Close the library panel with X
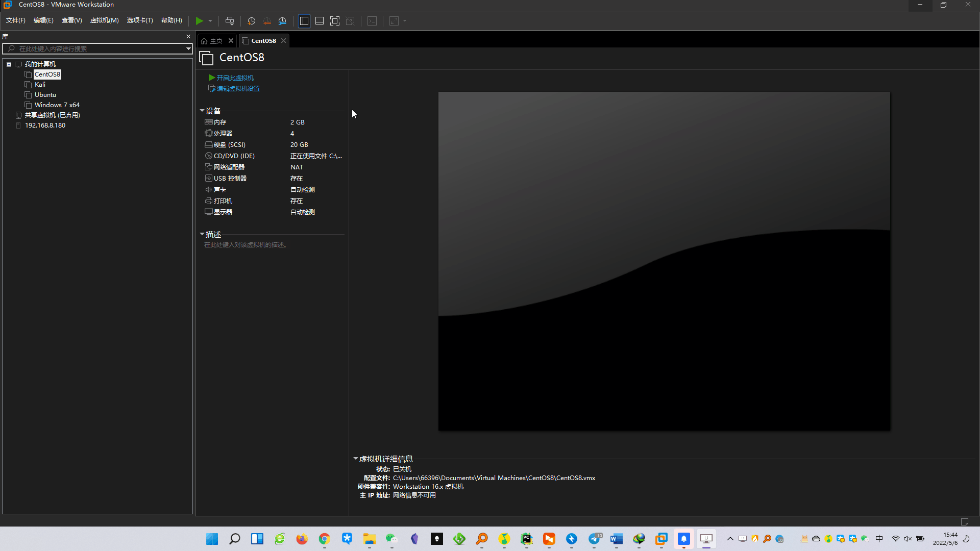The height and width of the screenshot is (551, 980). (188, 37)
